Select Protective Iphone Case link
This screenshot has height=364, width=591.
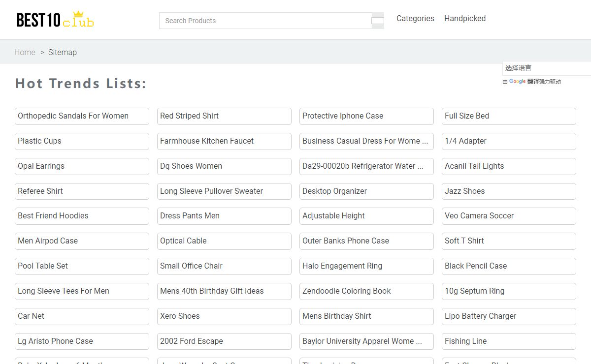366,116
